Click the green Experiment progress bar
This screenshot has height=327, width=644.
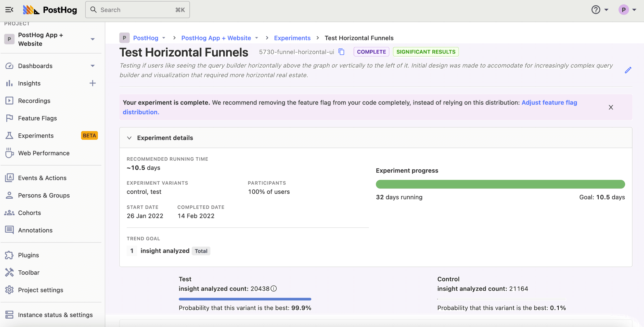tap(500, 184)
